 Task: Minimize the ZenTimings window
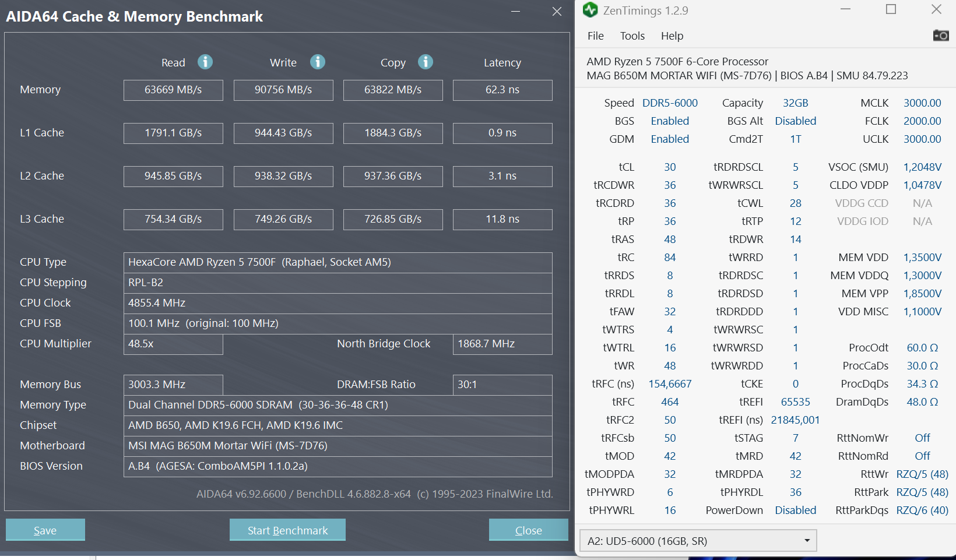click(x=846, y=9)
